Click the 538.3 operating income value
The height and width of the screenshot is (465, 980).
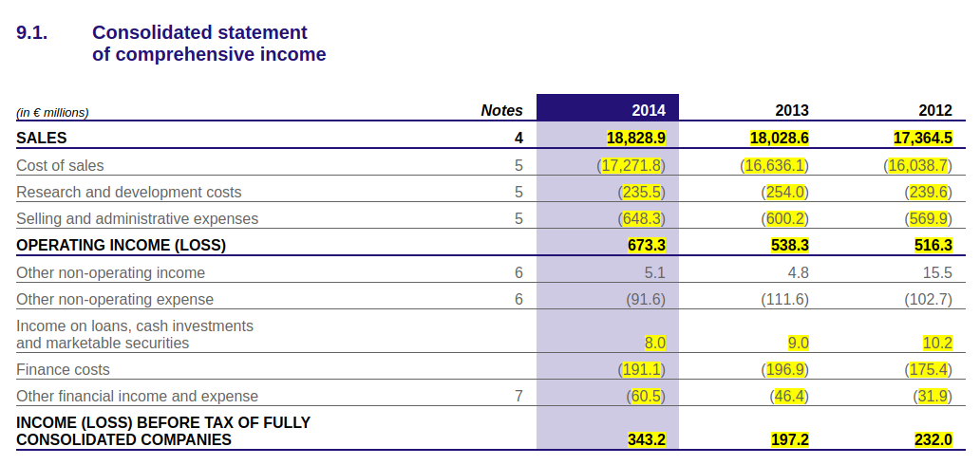point(790,246)
